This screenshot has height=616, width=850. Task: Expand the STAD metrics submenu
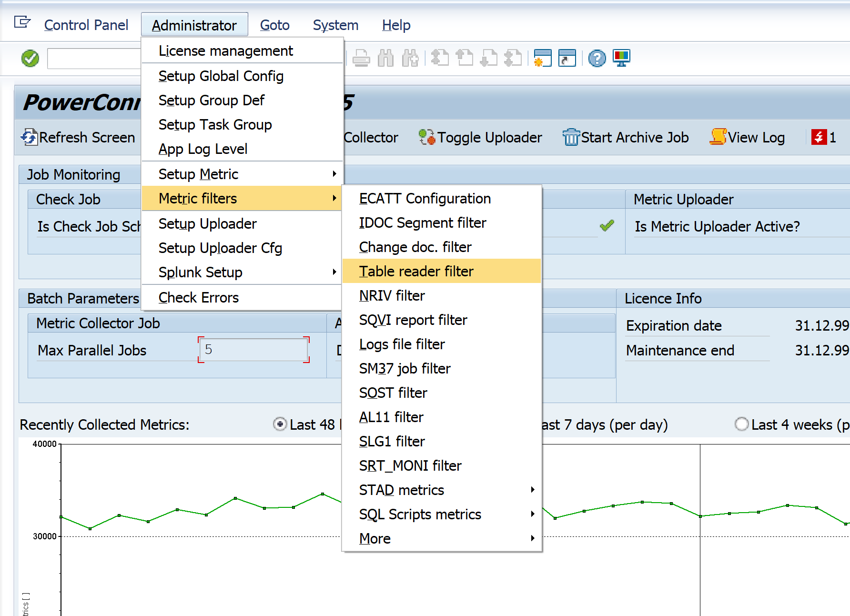tap(442, 490)
